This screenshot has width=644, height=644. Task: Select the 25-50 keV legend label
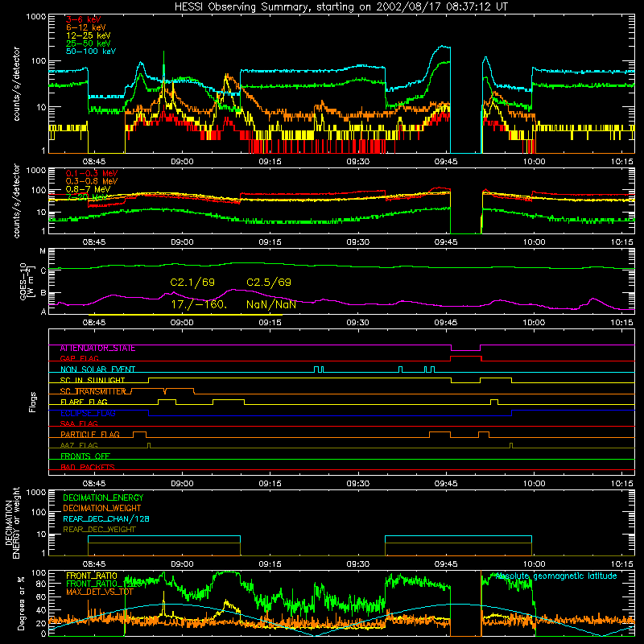pos(89,43)
